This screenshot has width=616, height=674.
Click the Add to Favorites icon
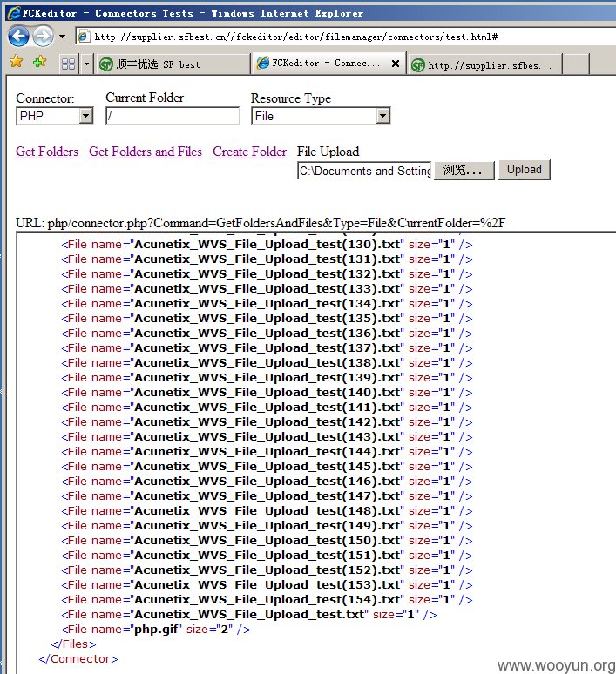click(x=39, y=62)
